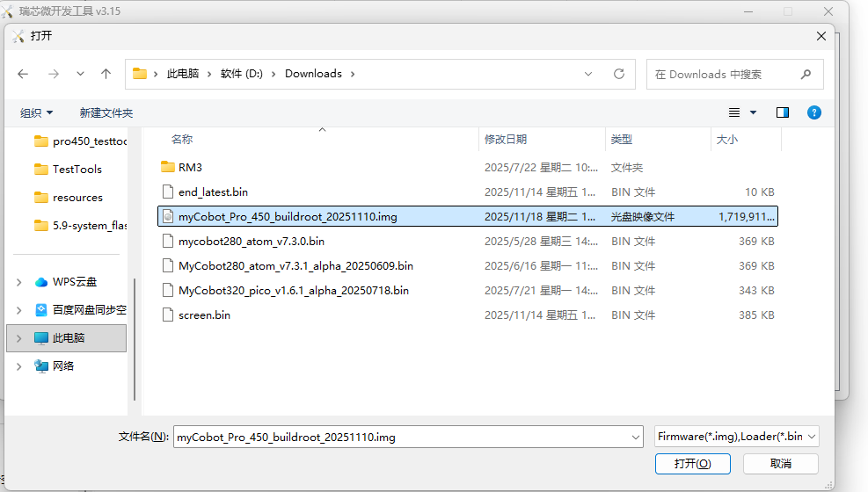Click the WPS云盘 cloud icon
The height and width of the screenshot is (492, 868).
click(x=41, y=282)
